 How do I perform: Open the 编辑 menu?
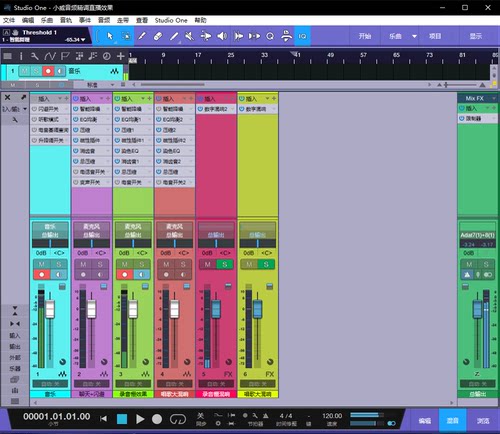[28, 20]
